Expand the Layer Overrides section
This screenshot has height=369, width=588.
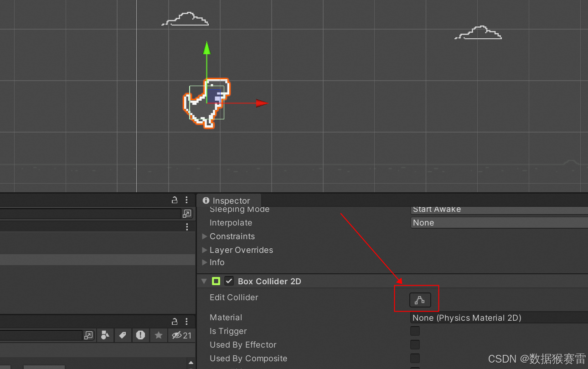pos(205,250)
